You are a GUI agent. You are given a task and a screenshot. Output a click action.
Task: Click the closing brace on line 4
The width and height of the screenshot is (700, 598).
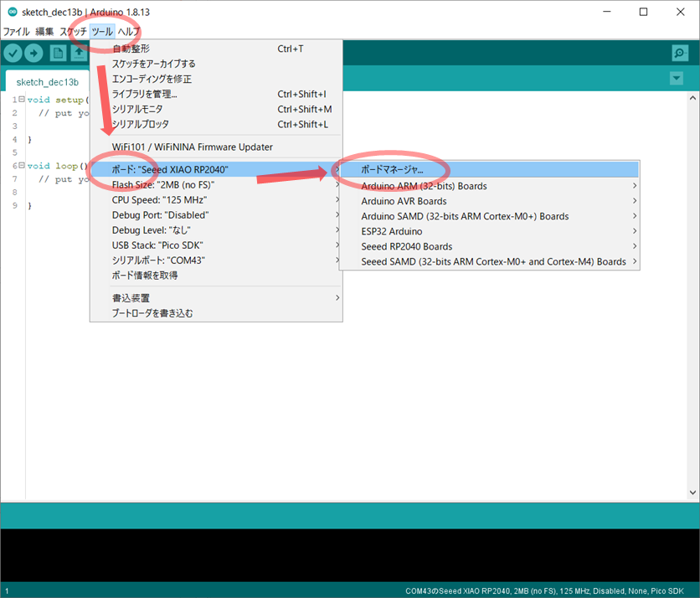click(x=30, y=139)
